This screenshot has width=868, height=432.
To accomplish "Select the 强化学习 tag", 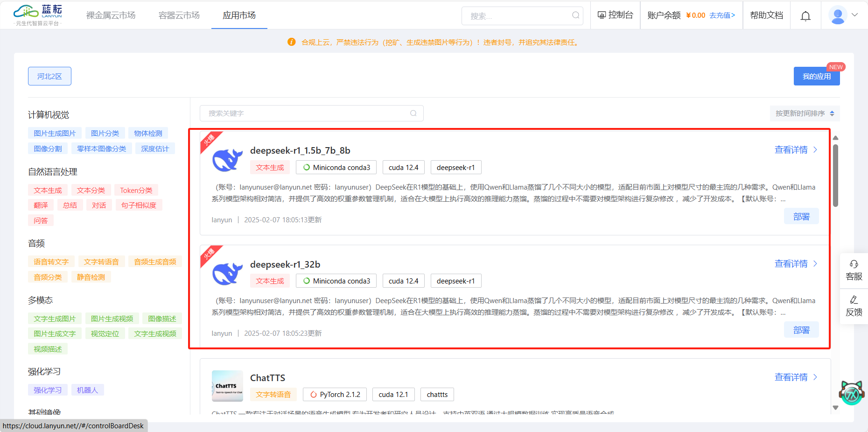I will pos(48,390).
